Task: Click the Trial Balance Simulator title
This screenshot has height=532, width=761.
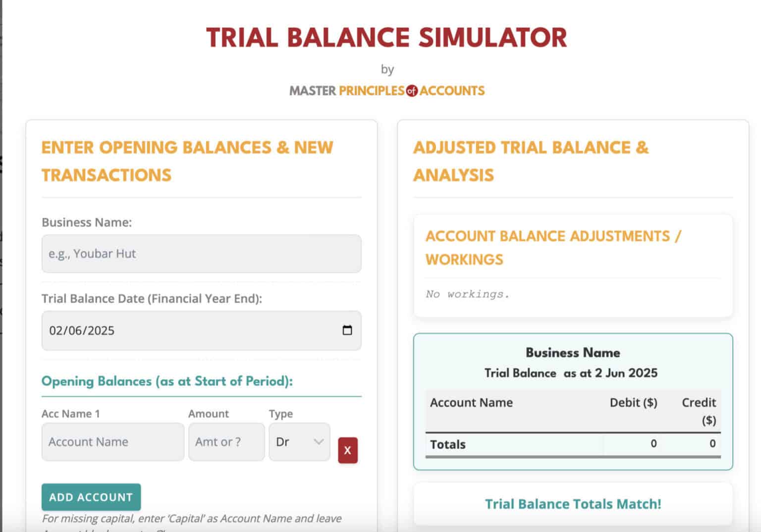Action: tap(386, 38)
